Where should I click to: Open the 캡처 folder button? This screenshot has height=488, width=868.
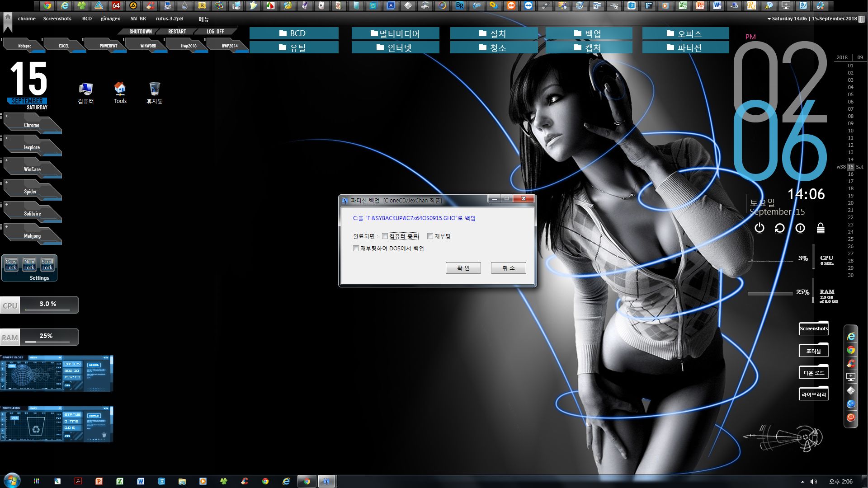tap(589, 47)
